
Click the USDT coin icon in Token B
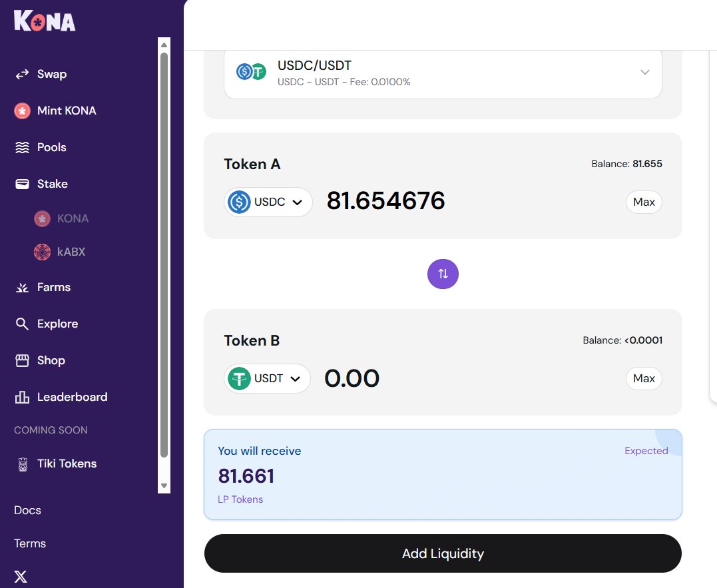pyautogui.click(x=239, y=379)
